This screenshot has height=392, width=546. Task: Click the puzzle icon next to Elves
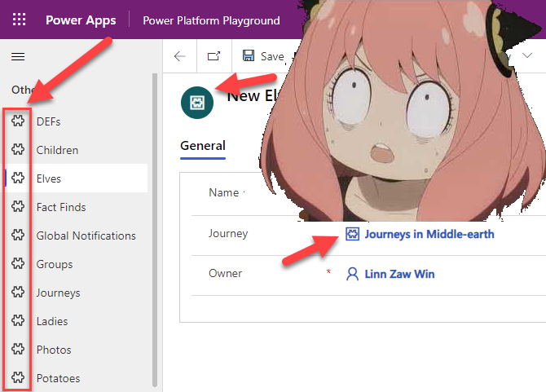(x=18, y=178)
